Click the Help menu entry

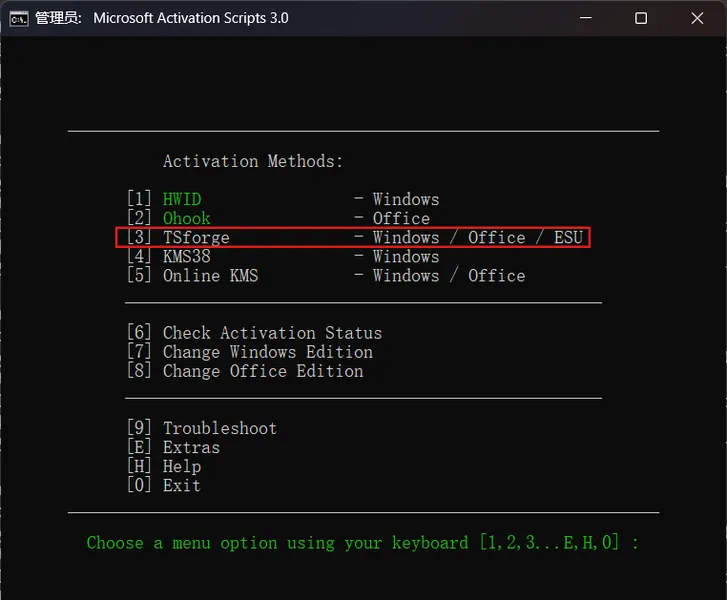click(x=182, y=466)
